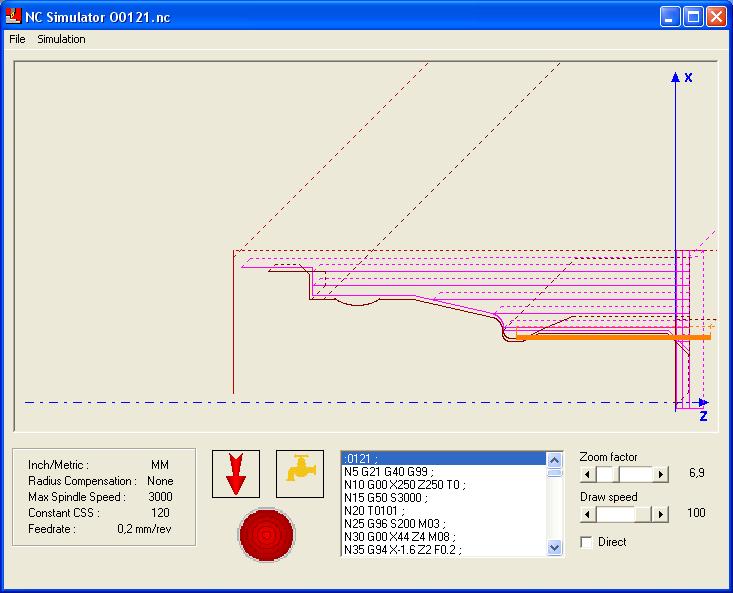
Task: Click the NC Simulator title bar icon
Action: pos(13,17)
